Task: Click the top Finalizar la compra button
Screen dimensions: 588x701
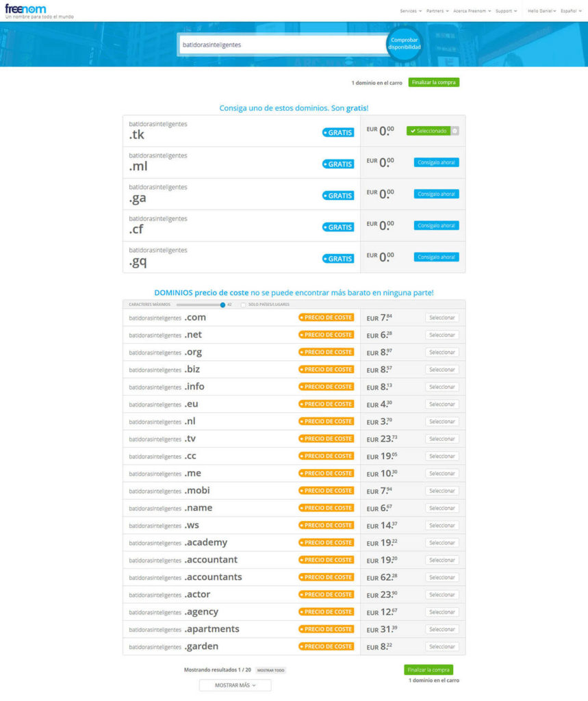Action: [x=434, y=82]
